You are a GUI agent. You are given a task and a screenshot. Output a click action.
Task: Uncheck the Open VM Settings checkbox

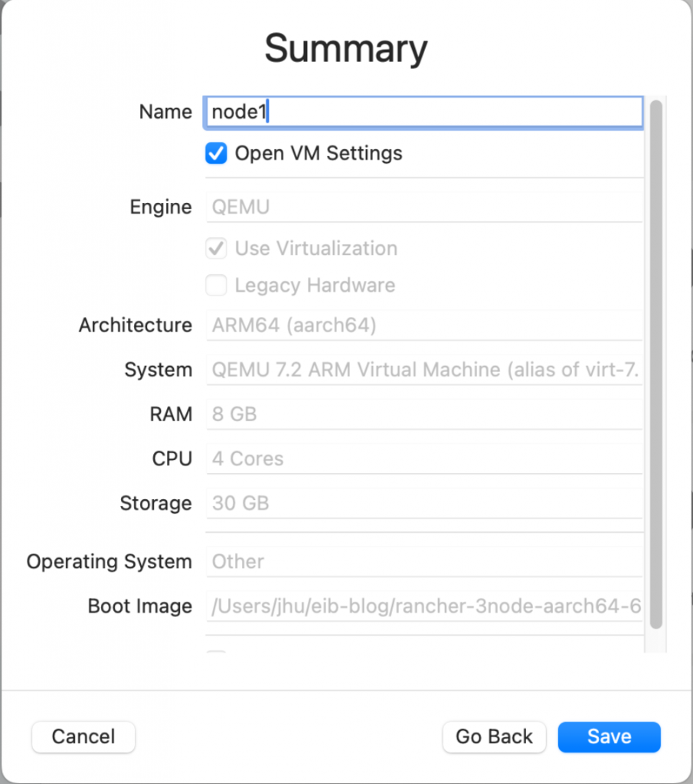pos(216,154)
